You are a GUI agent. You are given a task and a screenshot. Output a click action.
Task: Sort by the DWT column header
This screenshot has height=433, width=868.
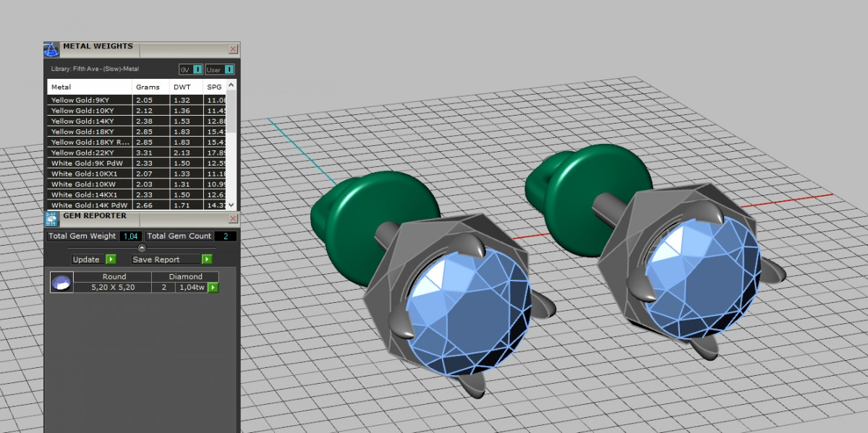pyautogui.click(x=187, y=87)
